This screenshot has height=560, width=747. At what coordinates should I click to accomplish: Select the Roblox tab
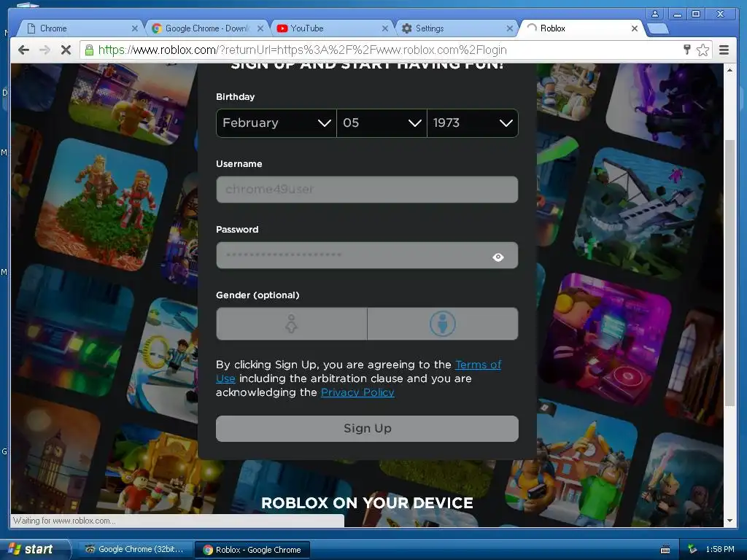click(581, 28)
